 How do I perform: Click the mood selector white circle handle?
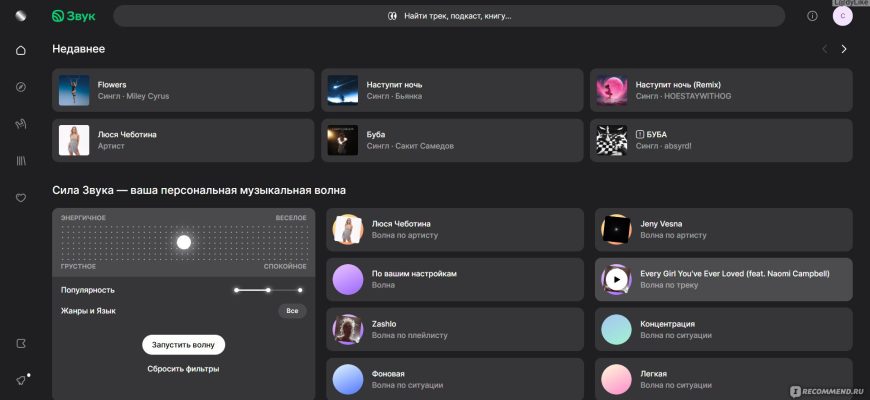coord(183,242)
